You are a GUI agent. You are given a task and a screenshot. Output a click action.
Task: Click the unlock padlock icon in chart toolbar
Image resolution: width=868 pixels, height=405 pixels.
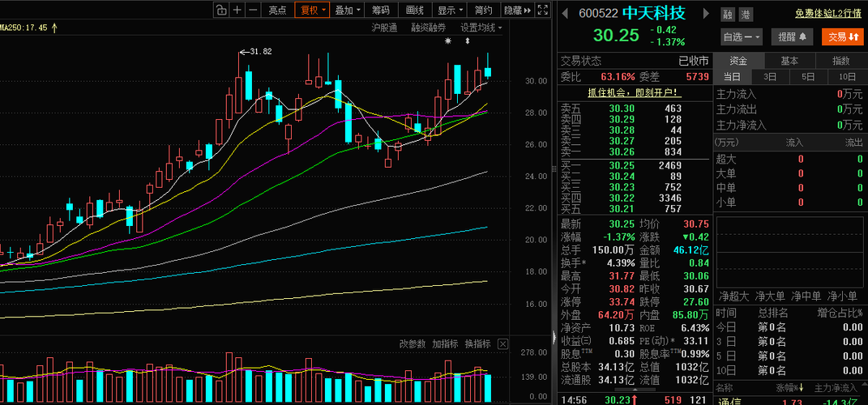click(221, 10)
